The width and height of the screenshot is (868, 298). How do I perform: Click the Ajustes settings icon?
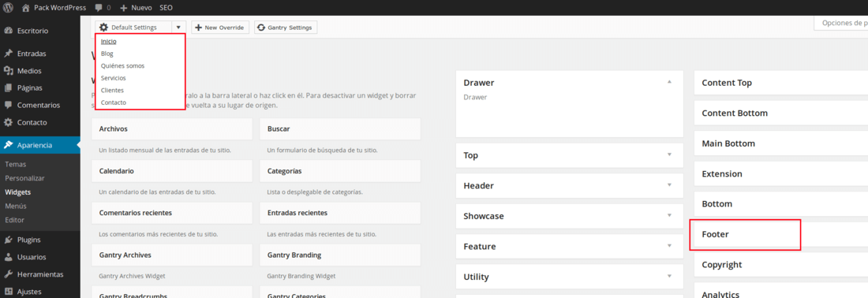[9, 292]
